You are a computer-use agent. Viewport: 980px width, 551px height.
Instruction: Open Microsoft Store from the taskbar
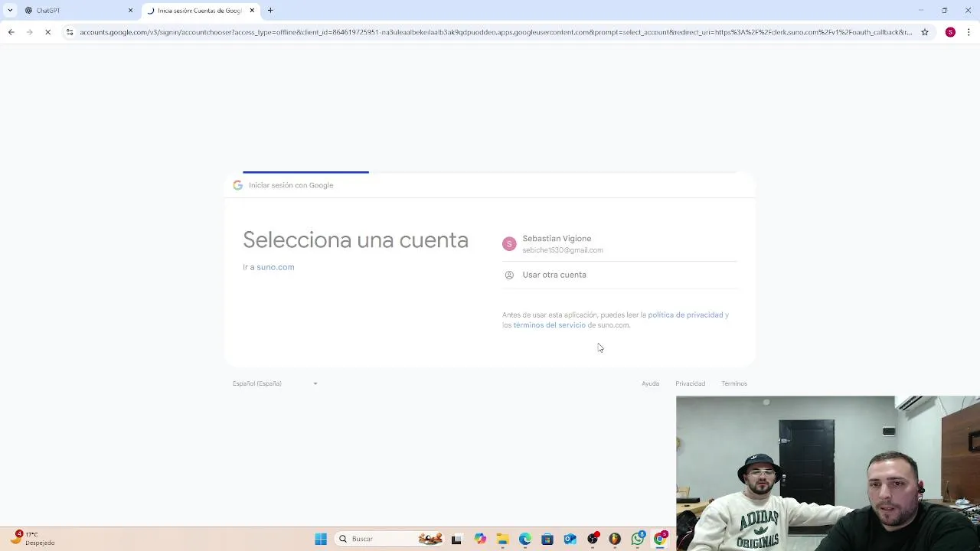click(x=547, y=539)
